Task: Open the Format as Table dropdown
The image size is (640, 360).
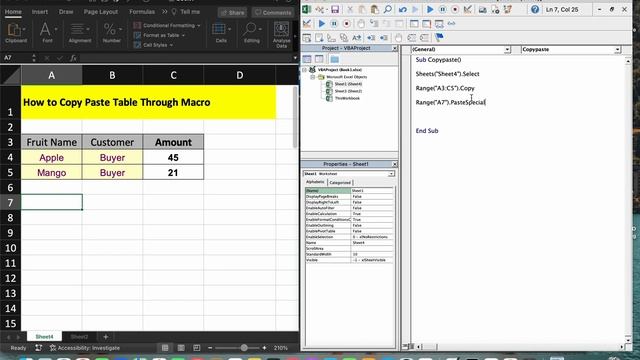Action: 159,35
